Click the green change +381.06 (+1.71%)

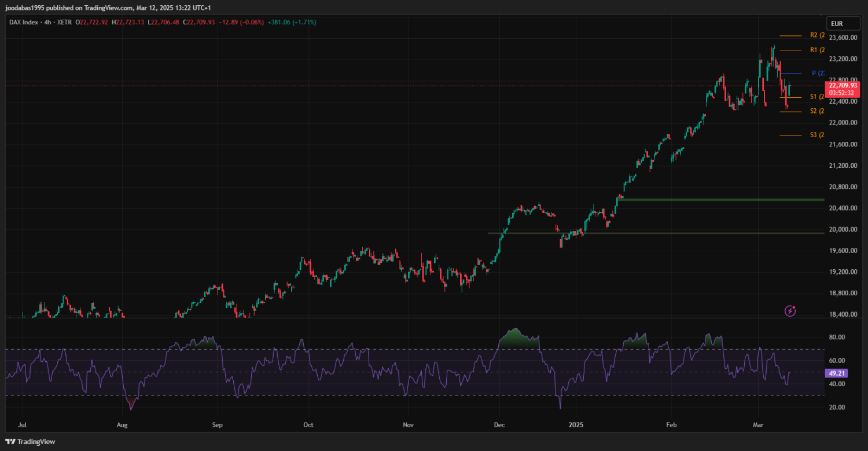[292, 22]
